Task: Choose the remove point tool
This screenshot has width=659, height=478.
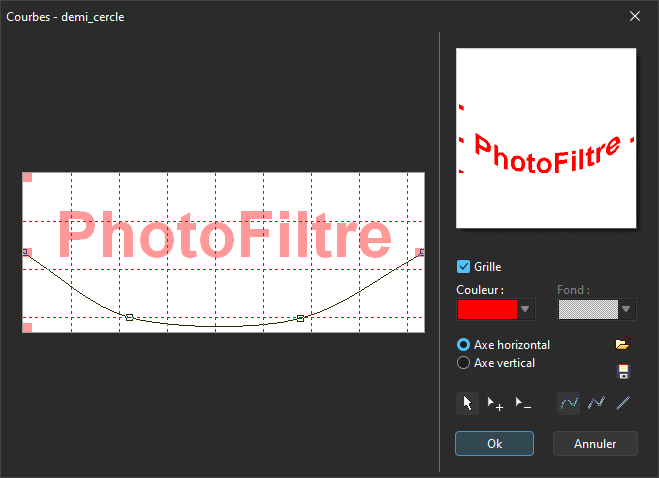Action: [x=523, y=403]
